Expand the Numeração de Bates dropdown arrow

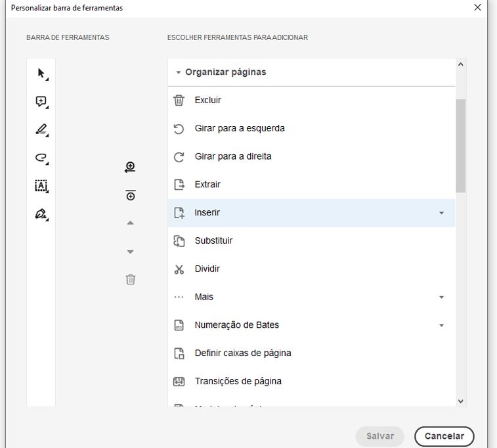[442, 326]
